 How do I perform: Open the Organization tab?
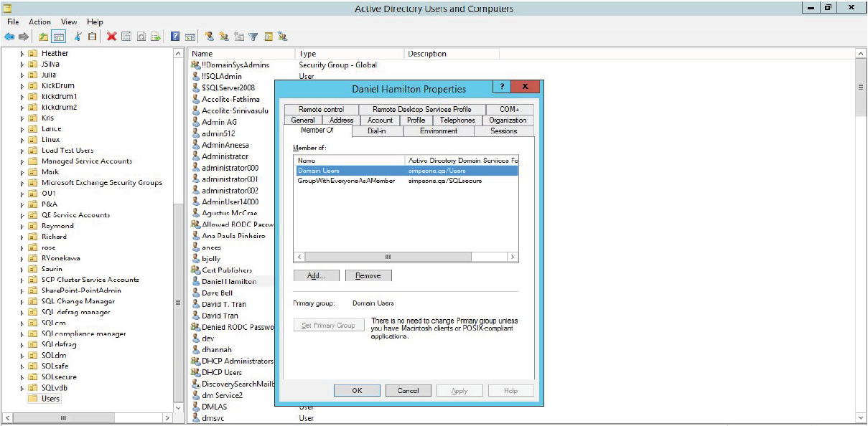[x=508, y=120]
